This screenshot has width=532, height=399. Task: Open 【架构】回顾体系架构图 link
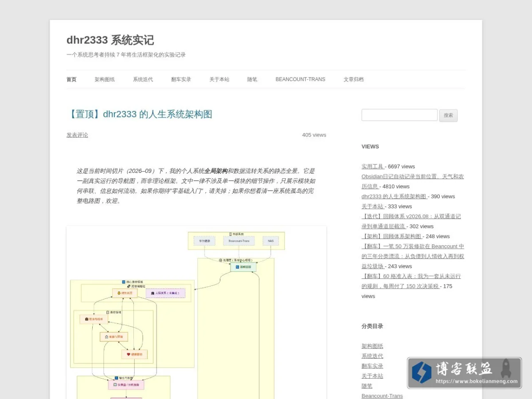[x=391, y=236]
